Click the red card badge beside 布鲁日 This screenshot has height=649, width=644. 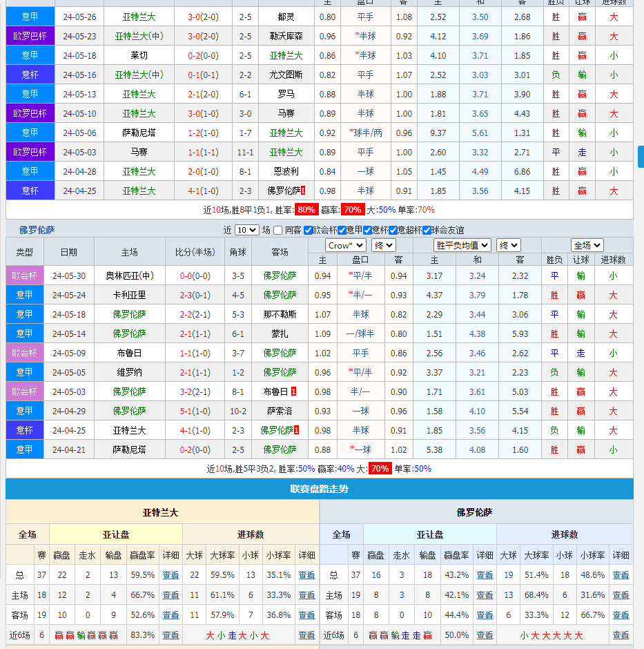(x=293, y=391)
